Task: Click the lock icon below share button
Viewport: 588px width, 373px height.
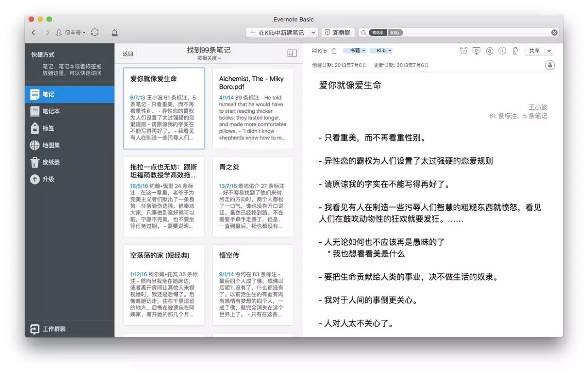Action: click(x=549, y=65)
